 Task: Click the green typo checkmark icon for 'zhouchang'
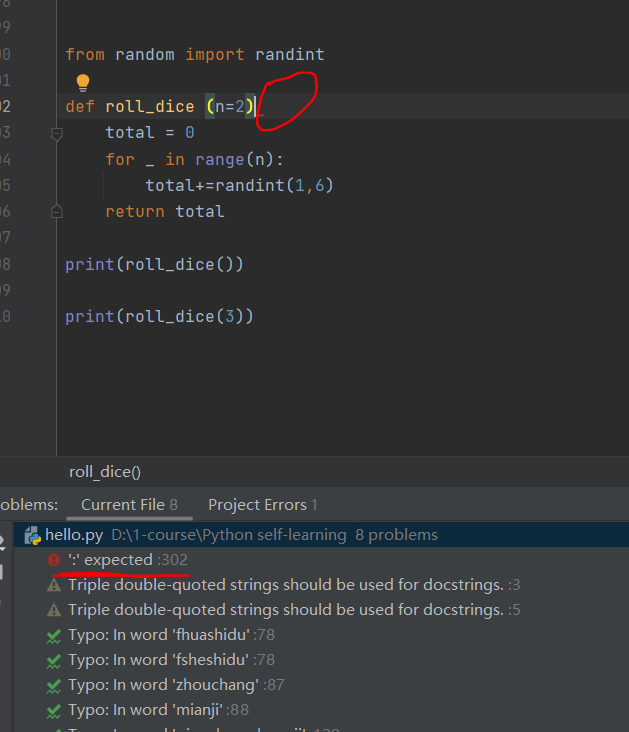coord(54,686)
